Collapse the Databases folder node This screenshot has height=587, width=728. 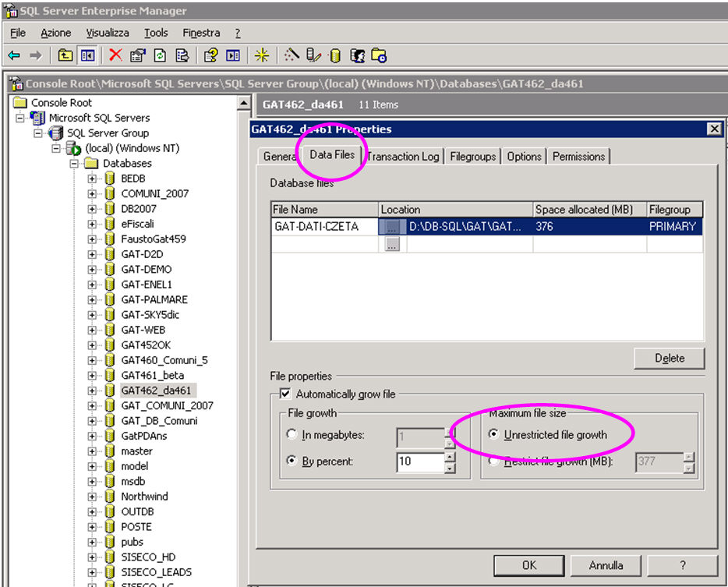[74, 164]
